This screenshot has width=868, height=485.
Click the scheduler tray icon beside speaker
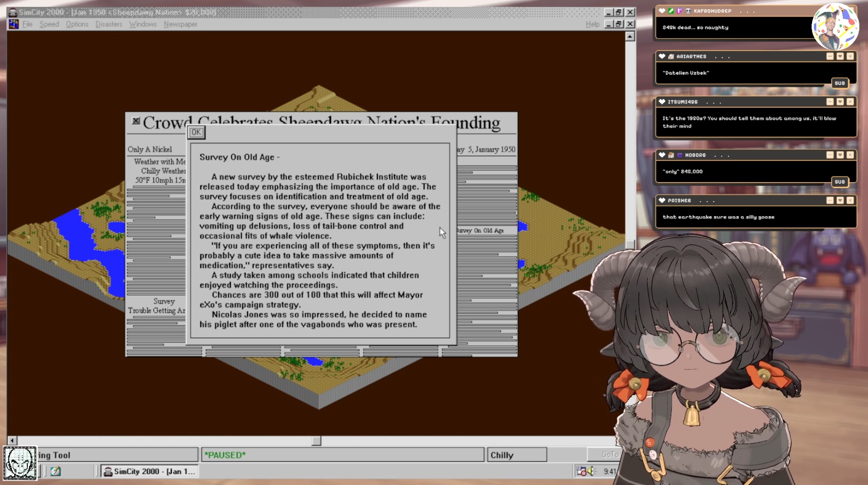(x=581, y=471)
